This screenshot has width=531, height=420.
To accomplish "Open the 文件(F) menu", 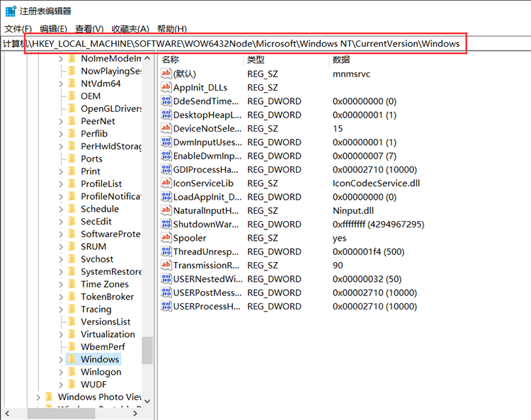I will tap(18, 29).
